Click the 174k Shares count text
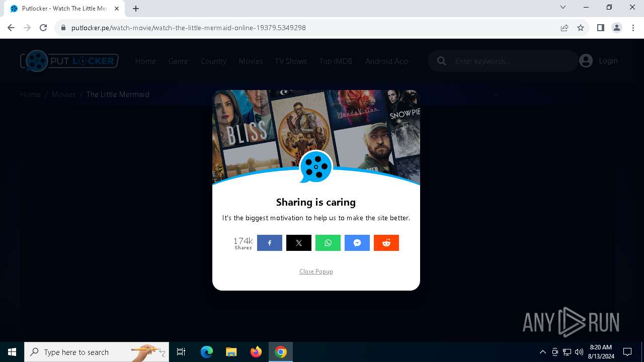Viewport: 644px width, 362px height. (243, 243)
